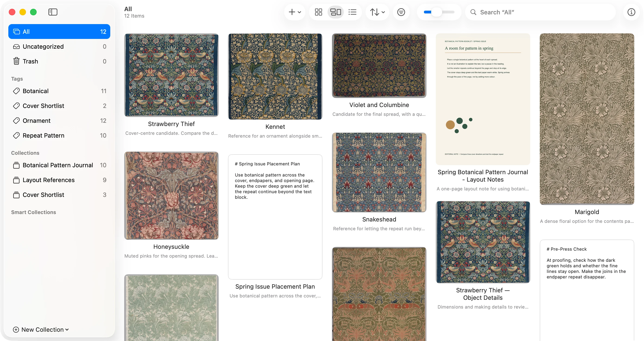
Task: Open the Trash section
Action: pyautogui.click(x=59, y=61)
